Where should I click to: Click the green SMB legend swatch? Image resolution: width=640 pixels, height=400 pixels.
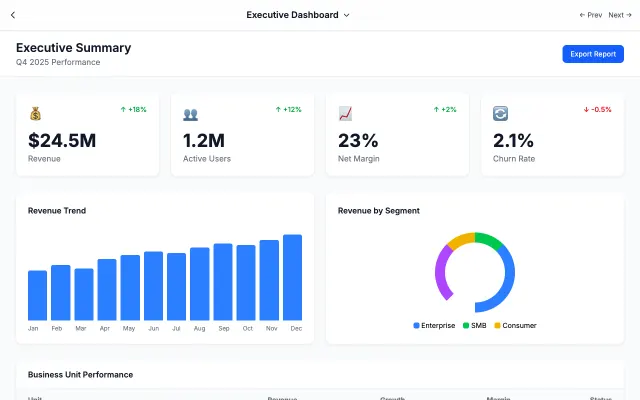click(466, 325)
